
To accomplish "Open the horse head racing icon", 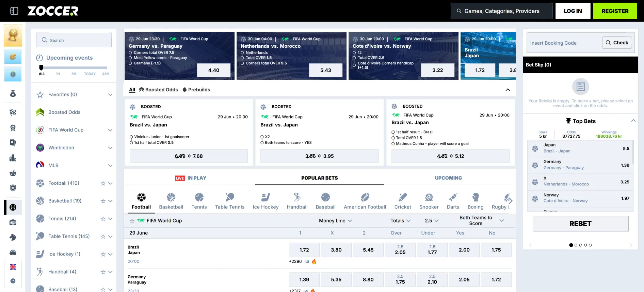I will (x=13, y=237).
